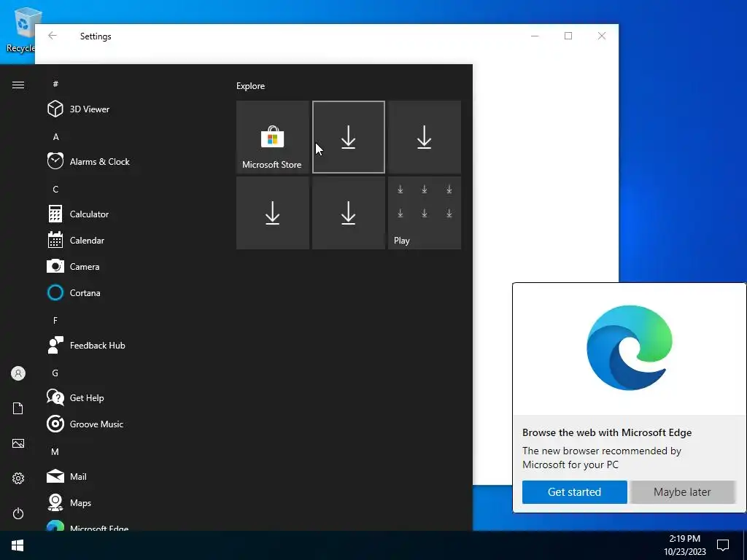The image size is (747, 560).
Task: Open Documents from the Start sidebar
Action: [x=18, y=408]
